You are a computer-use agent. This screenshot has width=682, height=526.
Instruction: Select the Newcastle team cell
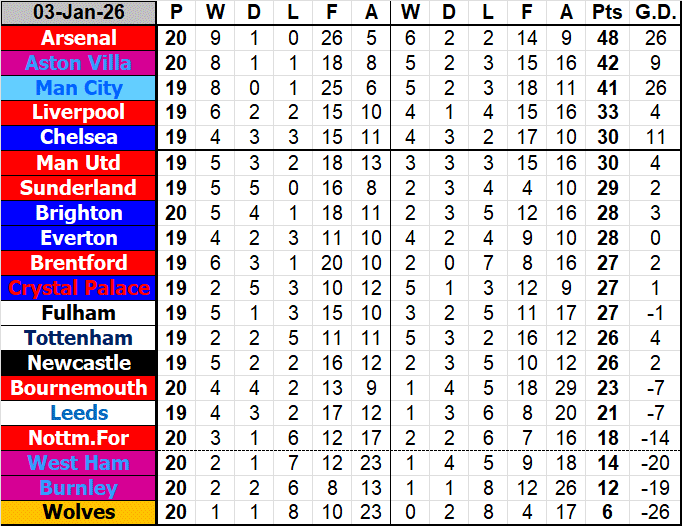[79, 363]
